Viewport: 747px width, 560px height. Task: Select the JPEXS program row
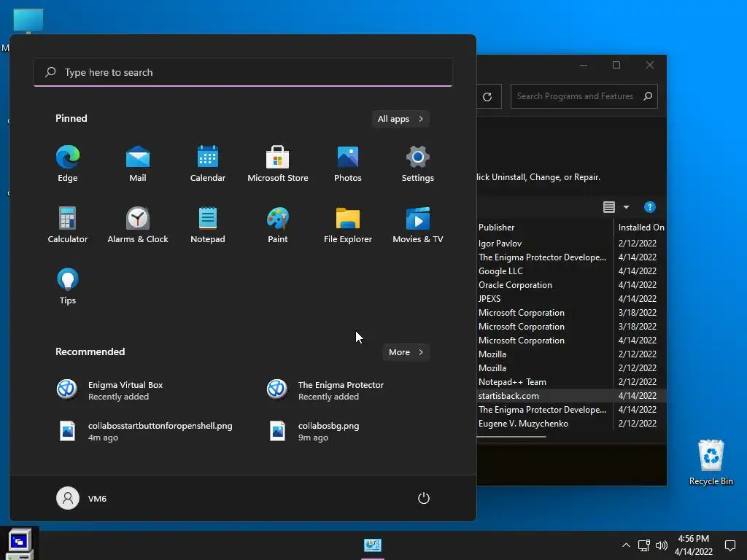tap(571, 298)
